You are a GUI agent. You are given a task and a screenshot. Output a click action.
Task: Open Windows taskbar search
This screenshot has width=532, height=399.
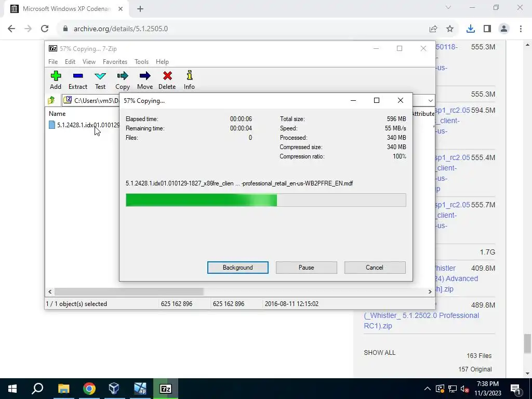37,389
